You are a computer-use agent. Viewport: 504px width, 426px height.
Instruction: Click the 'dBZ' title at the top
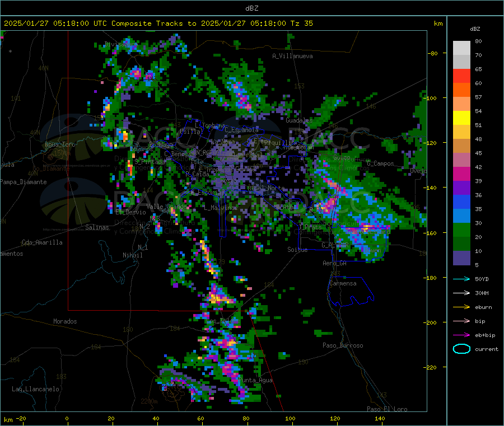251,8
